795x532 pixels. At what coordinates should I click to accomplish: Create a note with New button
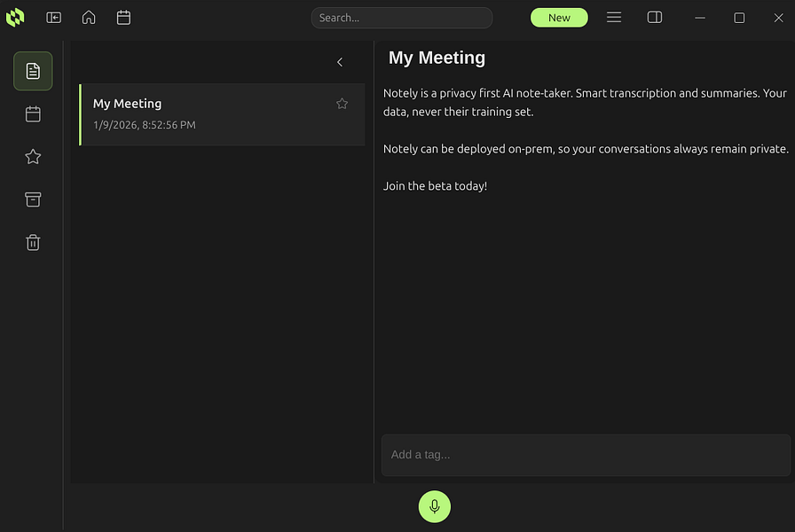(x=559, y=18)
